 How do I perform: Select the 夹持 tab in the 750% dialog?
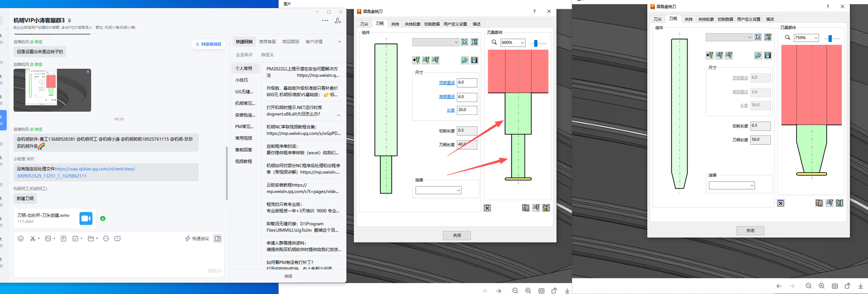688,19
